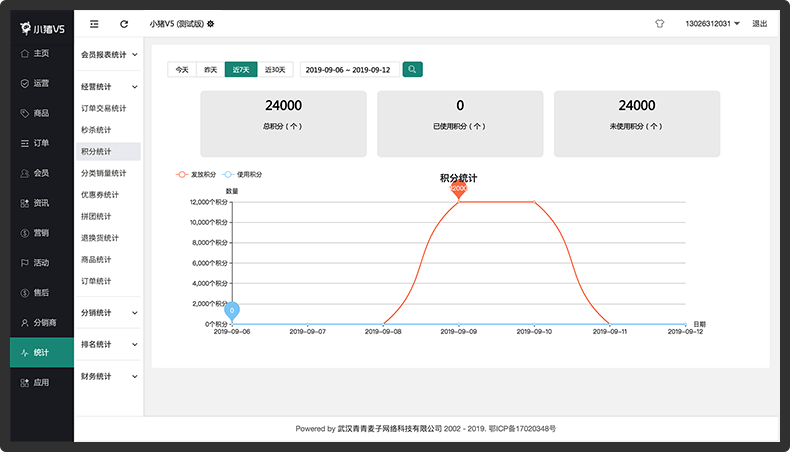Open settings gear beside 小猪V5 title

(211, 24)
